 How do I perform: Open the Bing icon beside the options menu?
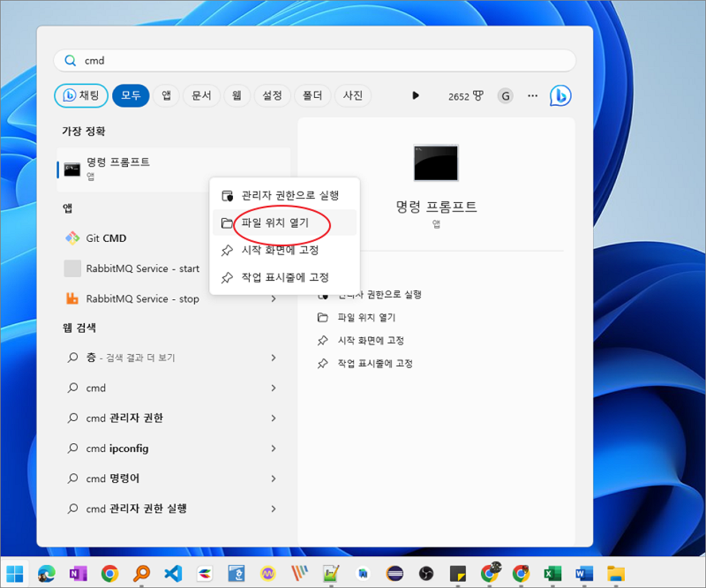[x=560, y=96]
